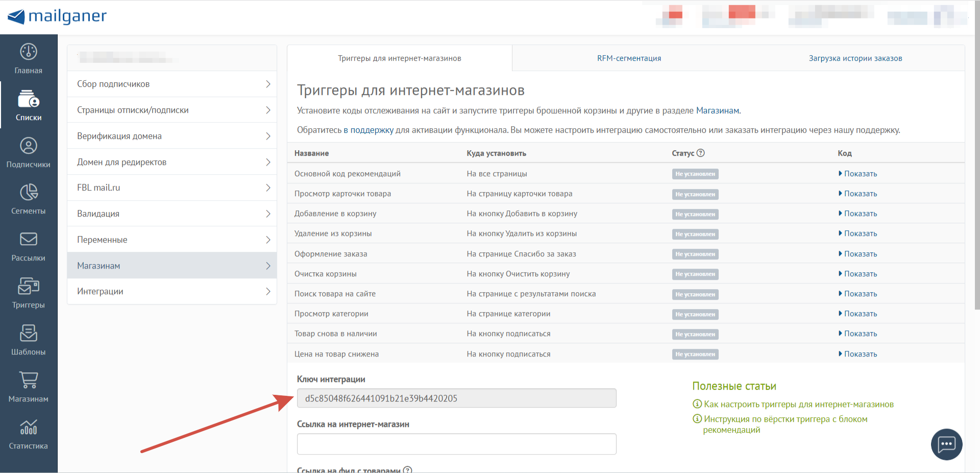Click На страницу карточки товара cell
The height and width of the screenshot is (473, 980).
coord(520,194)
